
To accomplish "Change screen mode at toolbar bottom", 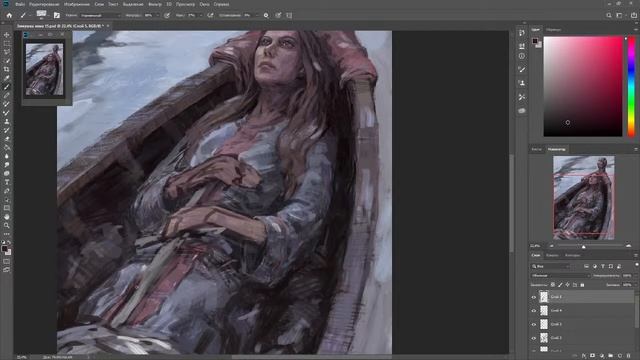I will tap(7, 269).
